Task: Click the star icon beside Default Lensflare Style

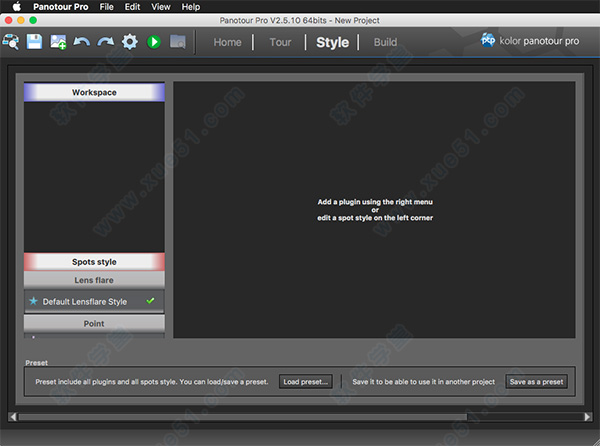Action: click(x=33, y=301)
